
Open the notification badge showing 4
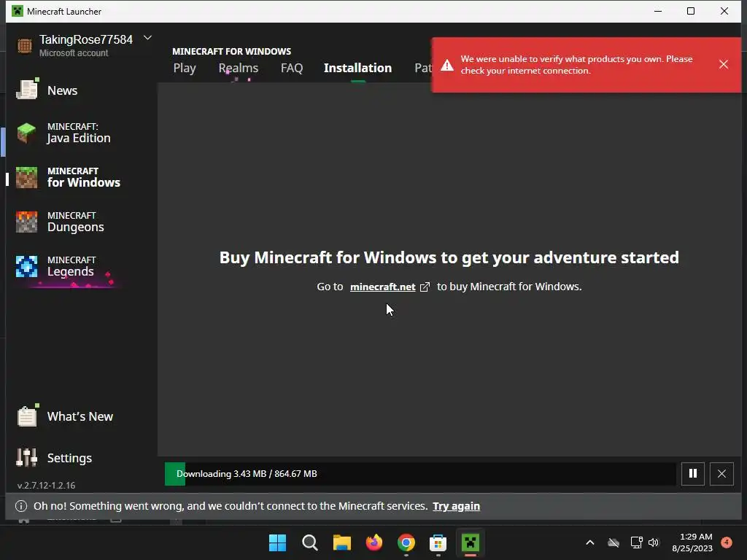[727, 542]
